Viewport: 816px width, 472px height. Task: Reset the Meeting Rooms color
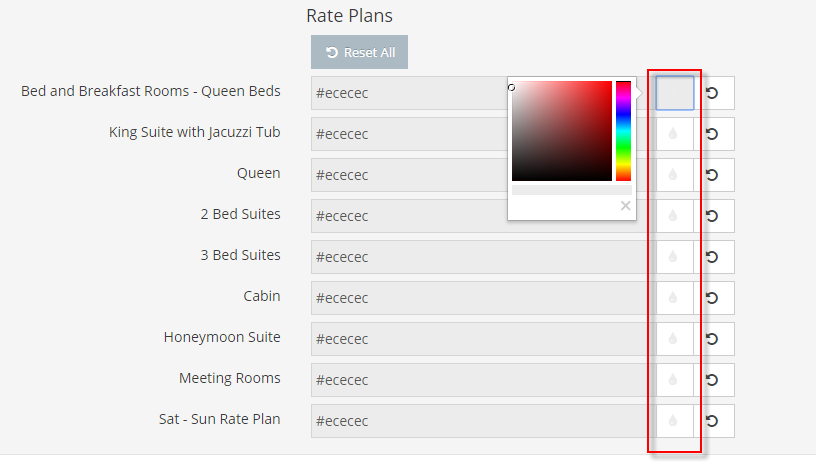713,380
